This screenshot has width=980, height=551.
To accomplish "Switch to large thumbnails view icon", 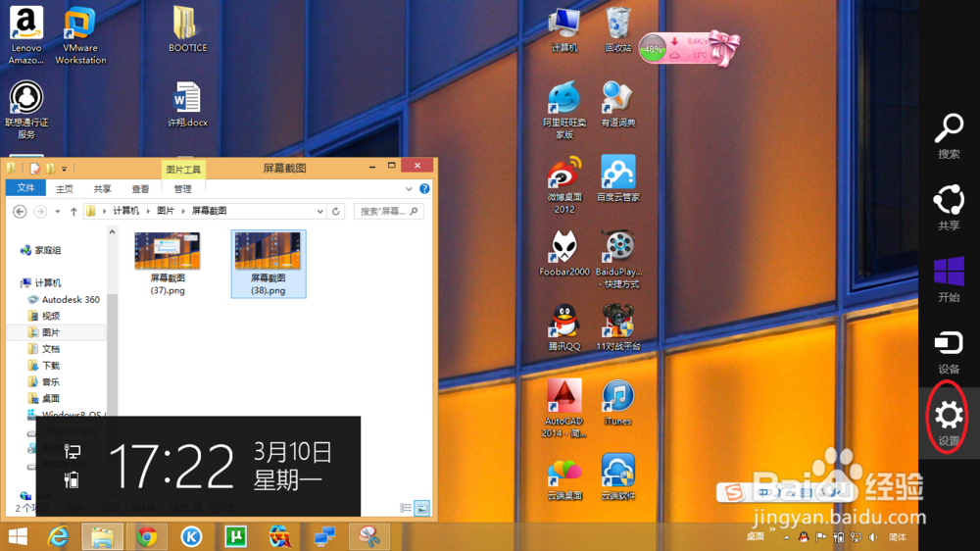I will click(421, 508).
